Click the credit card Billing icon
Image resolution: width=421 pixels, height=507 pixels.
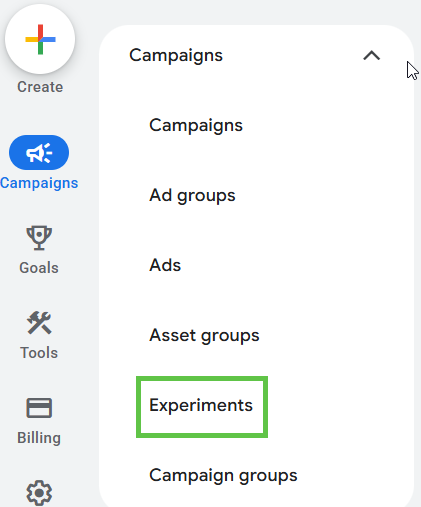tap(39, 408)
